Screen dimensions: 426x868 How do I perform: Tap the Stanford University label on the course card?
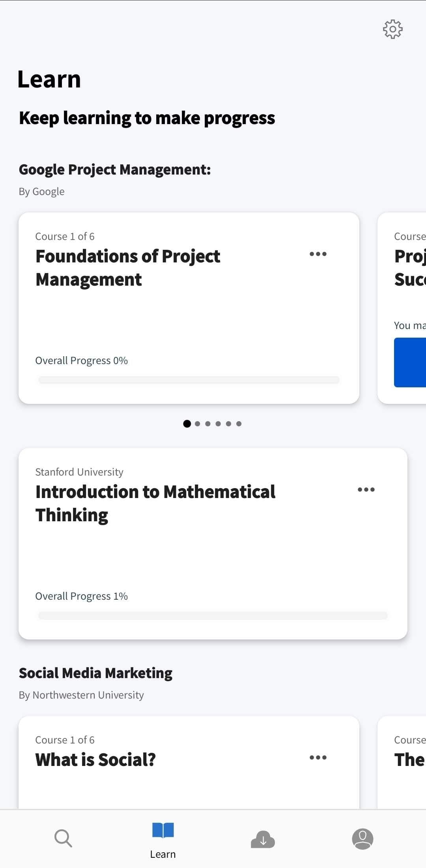coord(79,471)
